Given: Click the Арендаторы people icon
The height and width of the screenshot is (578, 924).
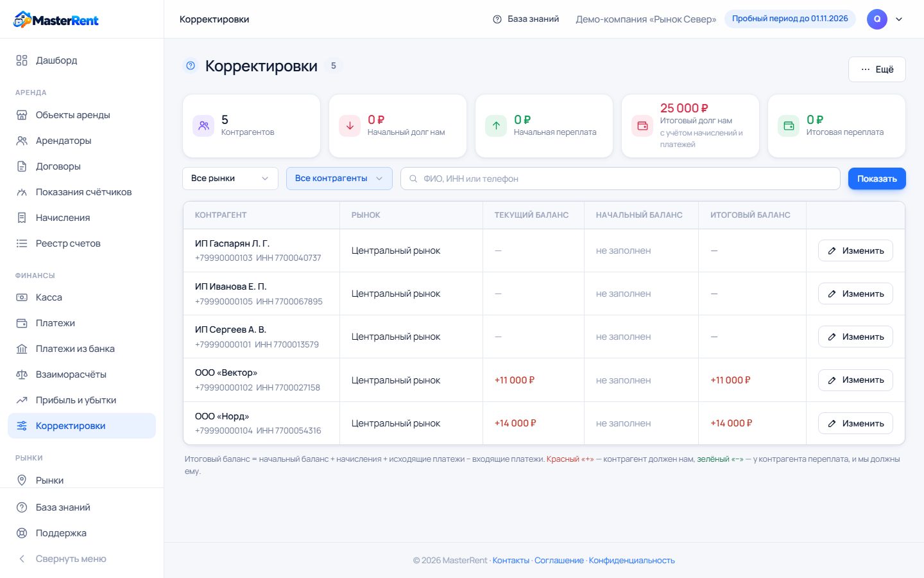Looking at the screenshot, I should 22,141.
